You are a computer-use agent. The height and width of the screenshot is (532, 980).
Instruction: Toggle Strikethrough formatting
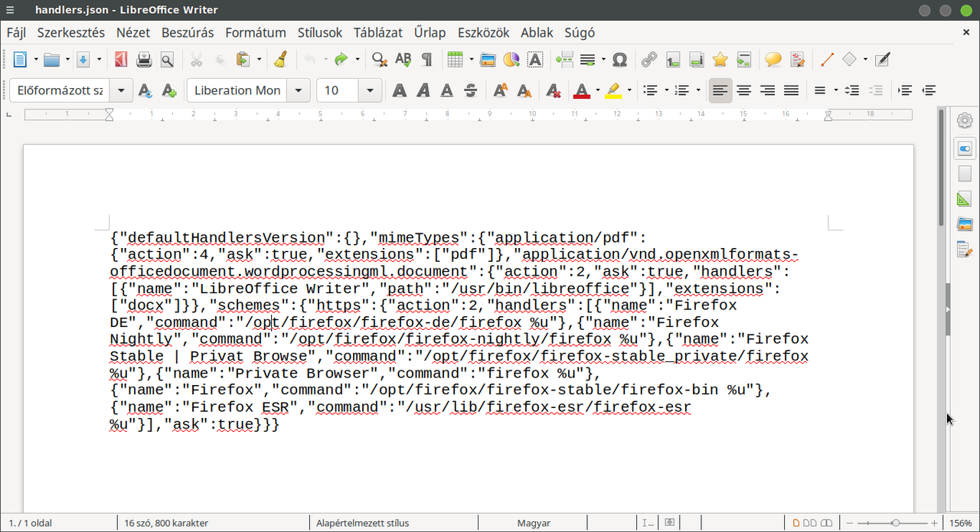click(x=470, y=90)
